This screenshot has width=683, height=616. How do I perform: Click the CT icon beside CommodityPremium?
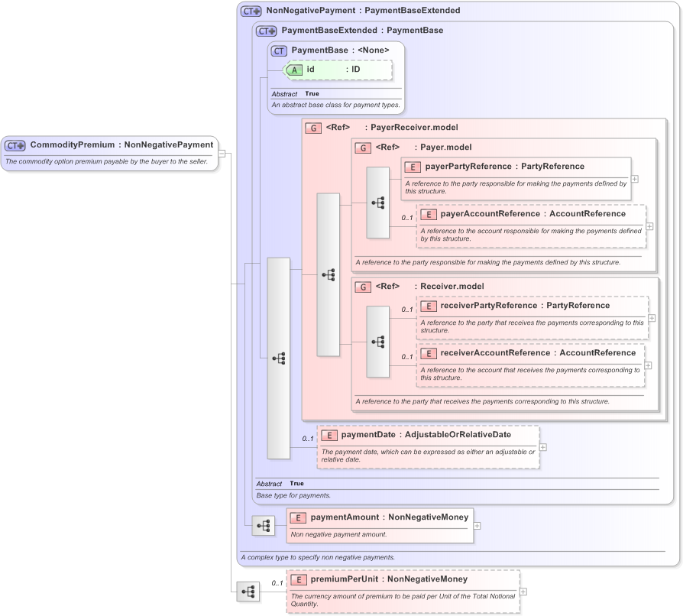15,145
